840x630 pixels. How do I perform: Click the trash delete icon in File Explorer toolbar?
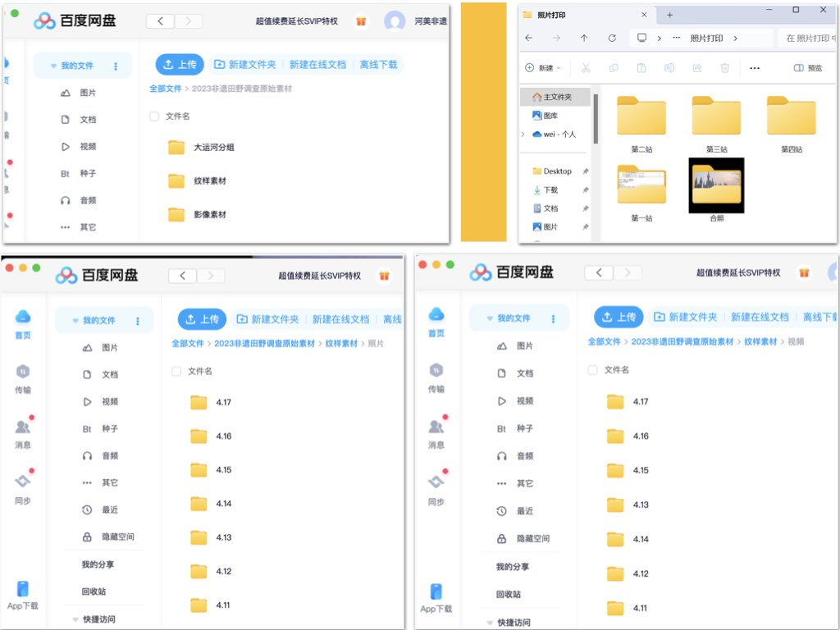point(724,68)
